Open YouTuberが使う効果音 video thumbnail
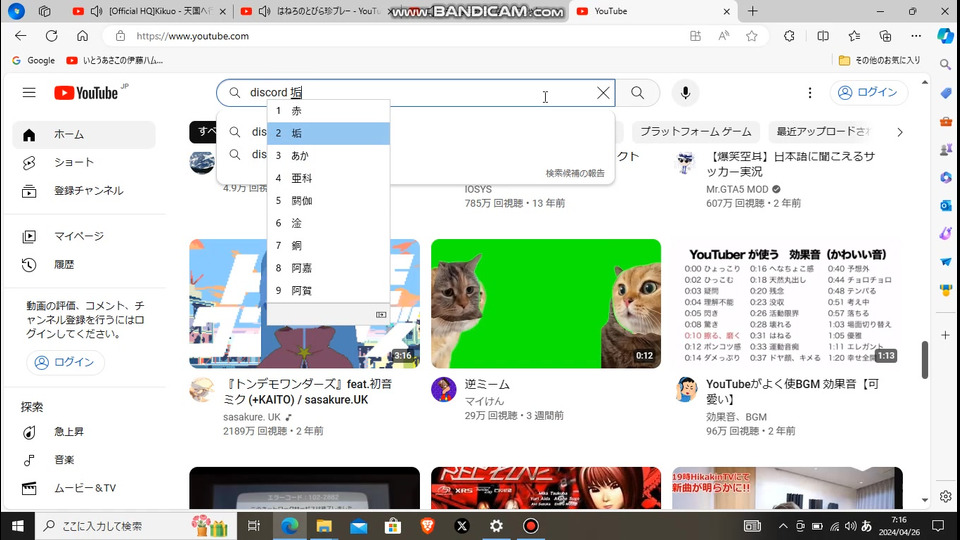 tap(787, 304)
